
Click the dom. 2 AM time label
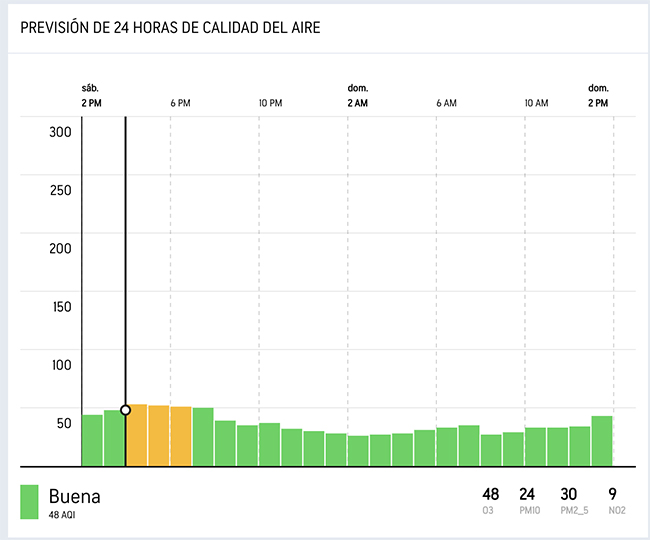point(358,96)
